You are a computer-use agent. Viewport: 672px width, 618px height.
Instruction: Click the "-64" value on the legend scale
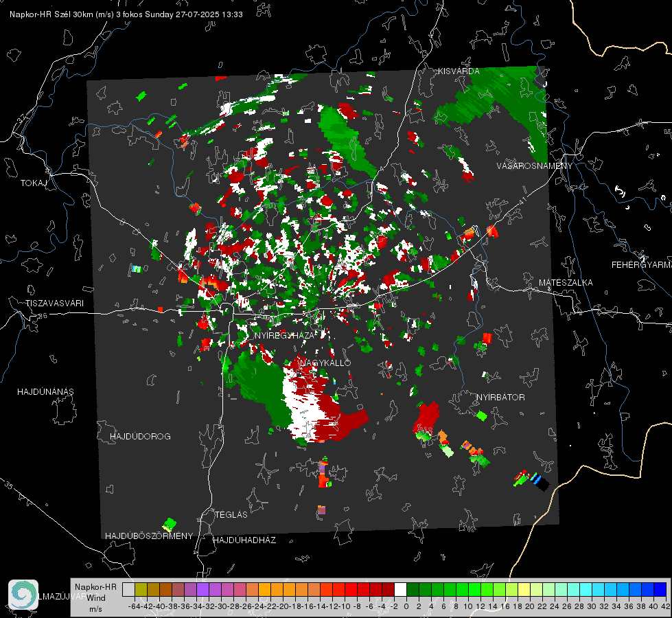[134, 606]
